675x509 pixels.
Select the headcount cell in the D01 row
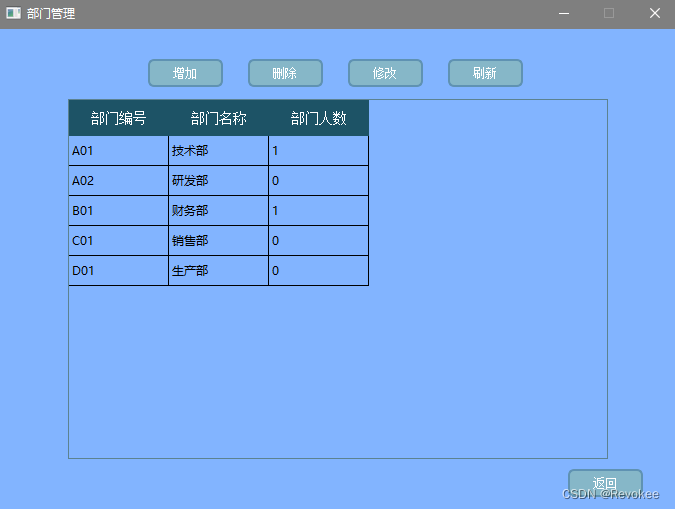[x=319, y=270]
